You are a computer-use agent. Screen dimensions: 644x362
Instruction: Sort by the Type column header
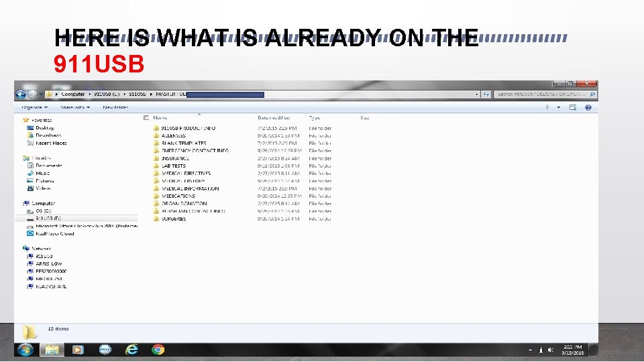pos(315,118)
